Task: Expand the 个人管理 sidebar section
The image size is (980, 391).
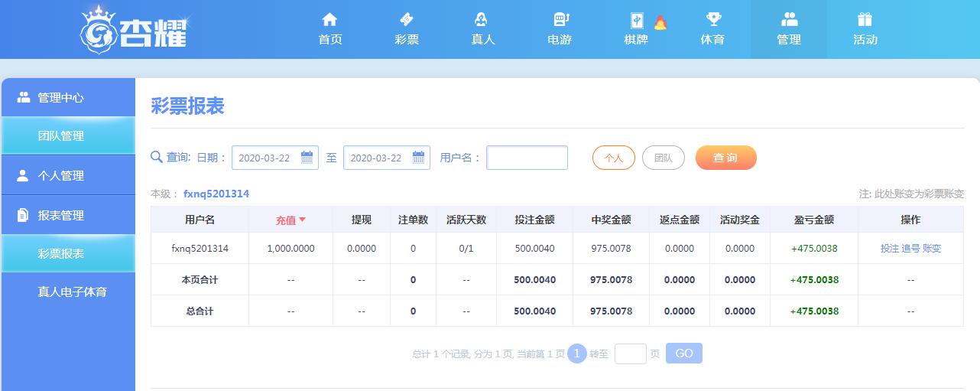Action: (x=68, y=175)
